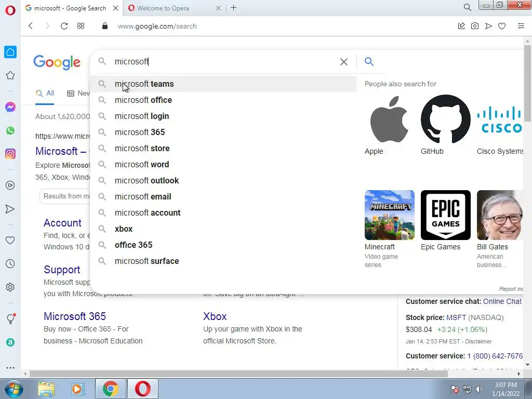Open Speed Dial start page grid icon
Image resolution: width=532 pixels, height=399 pixels.
(x=81, y=26)
